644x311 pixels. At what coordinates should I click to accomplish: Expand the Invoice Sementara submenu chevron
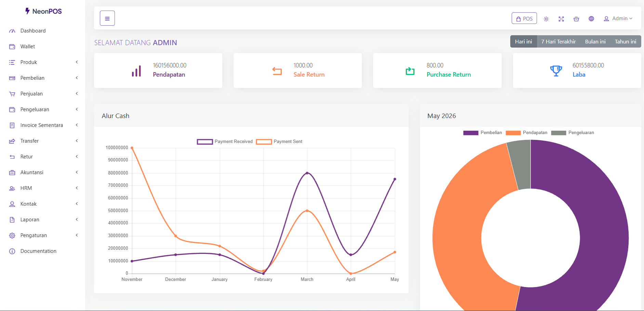[77, 125]
